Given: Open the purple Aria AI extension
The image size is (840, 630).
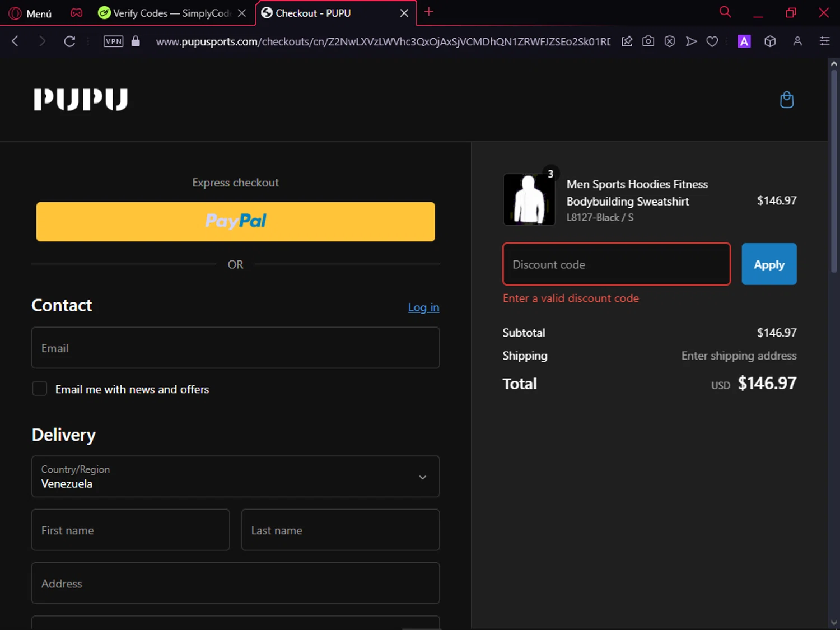Looking at the screenshot, I should (x=744, y=41).
